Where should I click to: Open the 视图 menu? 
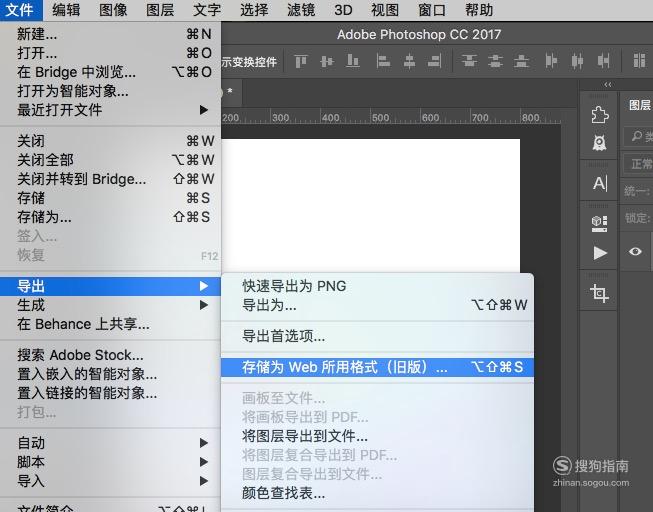385,10
